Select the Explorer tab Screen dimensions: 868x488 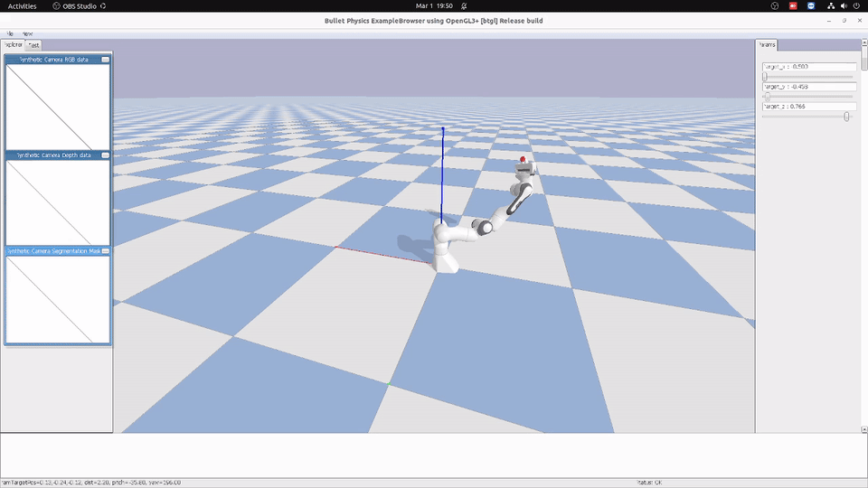pyautogui.click(x=13, y=44)
